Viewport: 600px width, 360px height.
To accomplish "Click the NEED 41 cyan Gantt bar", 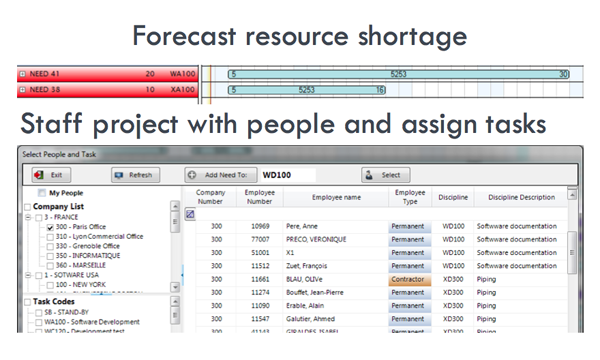I will pyautogui.click(x=399, y=74).
